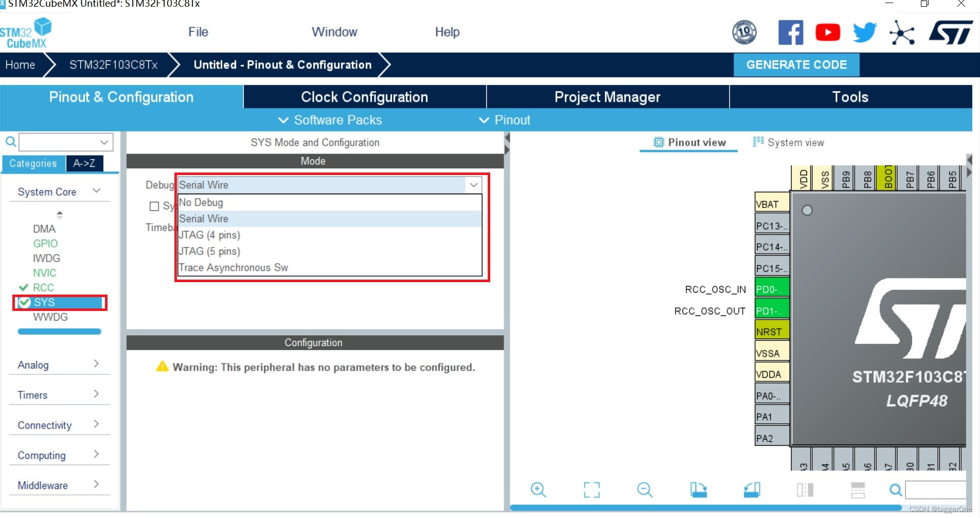Toggle the System Wake-Up checkbox
The image size is (980, 518).
154,206
